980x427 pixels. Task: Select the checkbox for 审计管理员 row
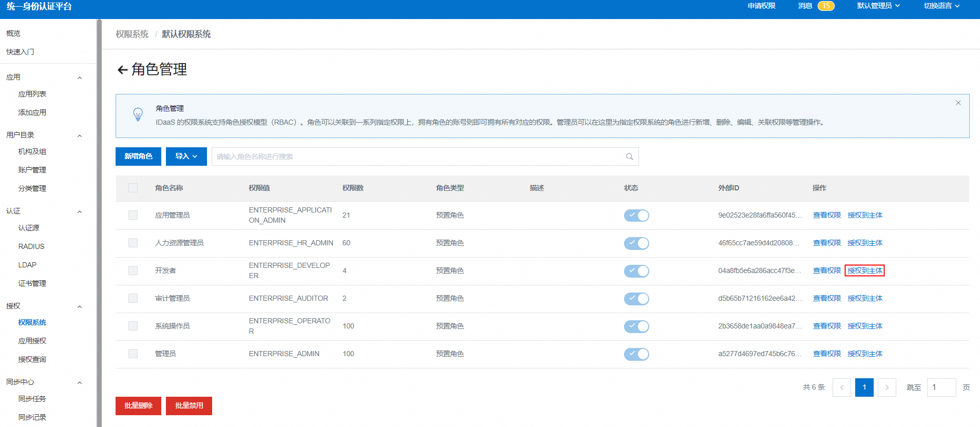pyautogui.click(x=133, y=298)
